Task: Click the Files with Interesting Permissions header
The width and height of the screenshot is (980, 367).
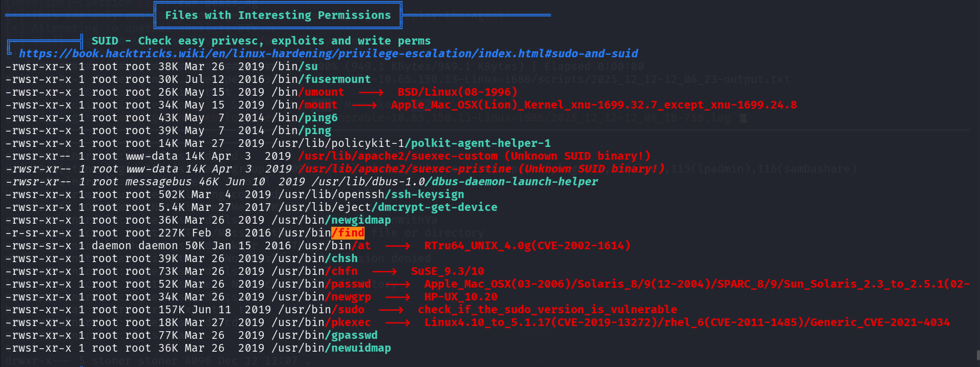Action: coord(278,15)
